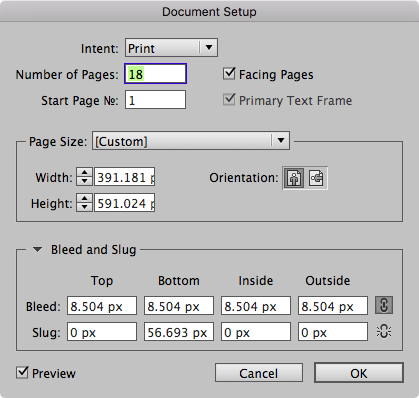419x398 pixels.
Task: Open the Page Size dropdown
Action: tap(191, 141)
